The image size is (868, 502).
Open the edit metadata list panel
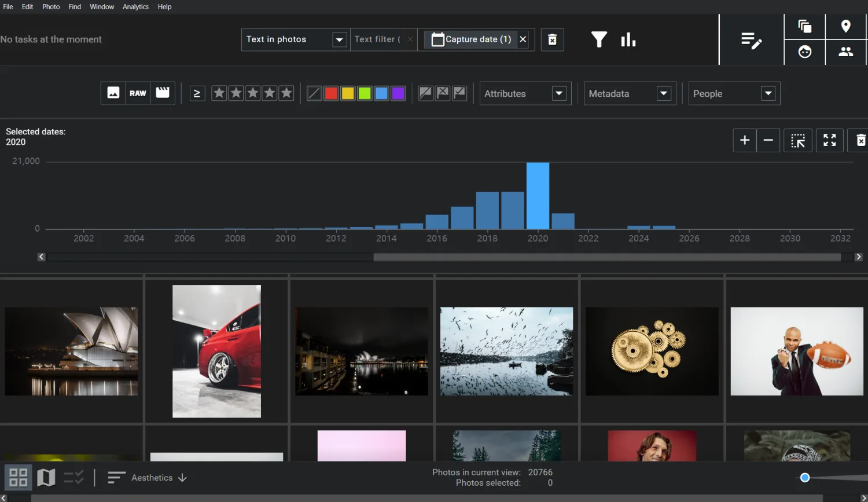click(751, 40)
